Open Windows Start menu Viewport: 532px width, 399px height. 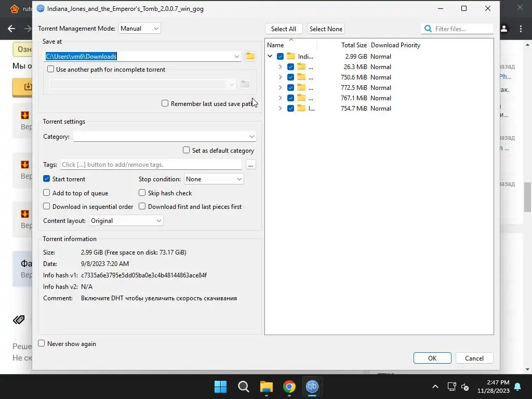[x=220, y=387]
